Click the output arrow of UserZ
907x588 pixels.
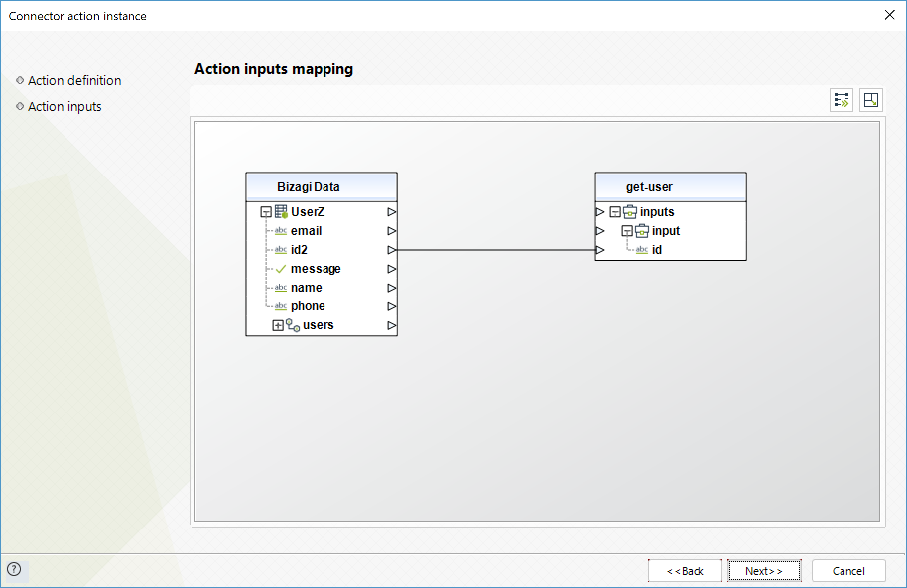click(391, 212)
